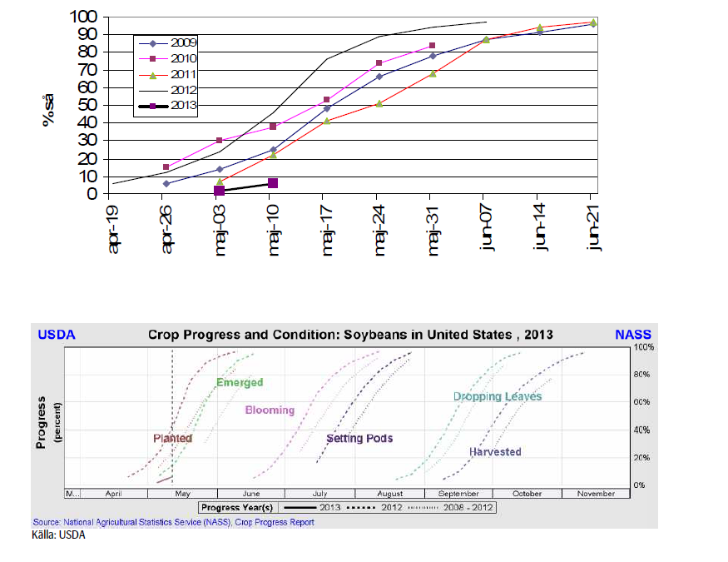Image resolution: width=728 pixels, height=562 pixels.
Task: Select the 2010 data point at apr-26
Action: click(x=166, y=167)
